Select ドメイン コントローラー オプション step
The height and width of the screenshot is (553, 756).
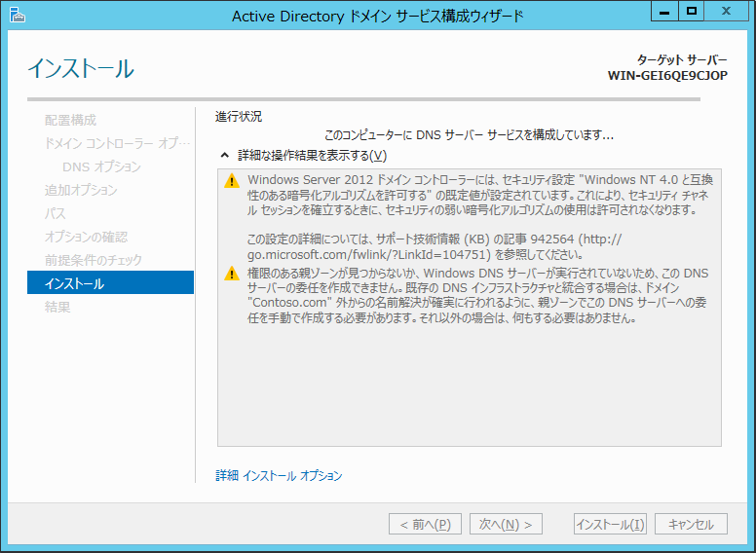(111, 143)
